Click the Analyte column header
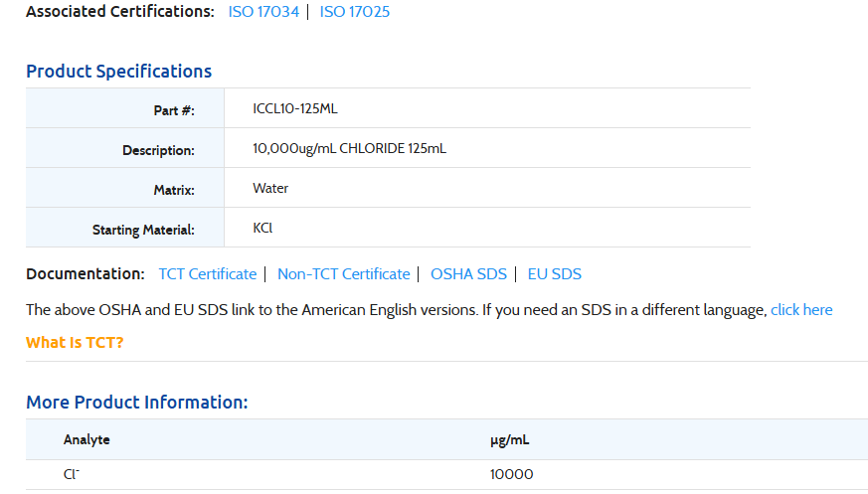The width and height of the screenshot is (868, 494). [87, 439]
